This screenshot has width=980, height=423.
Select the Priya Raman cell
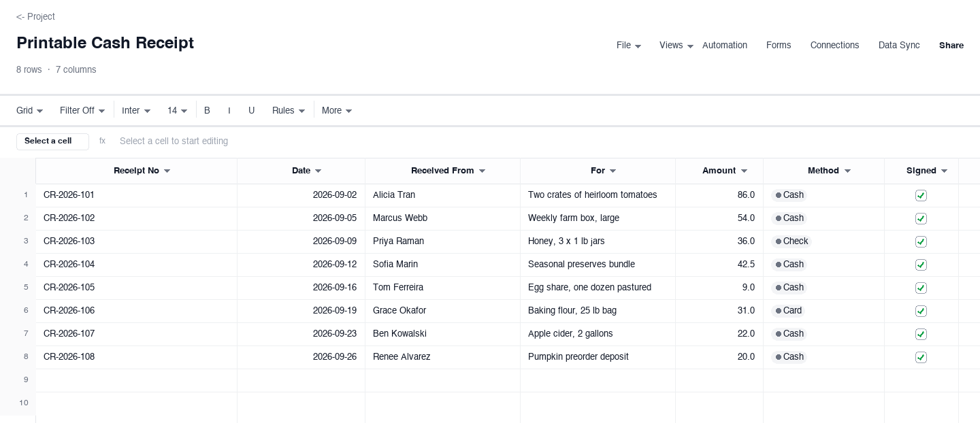[x=443, y=241]
